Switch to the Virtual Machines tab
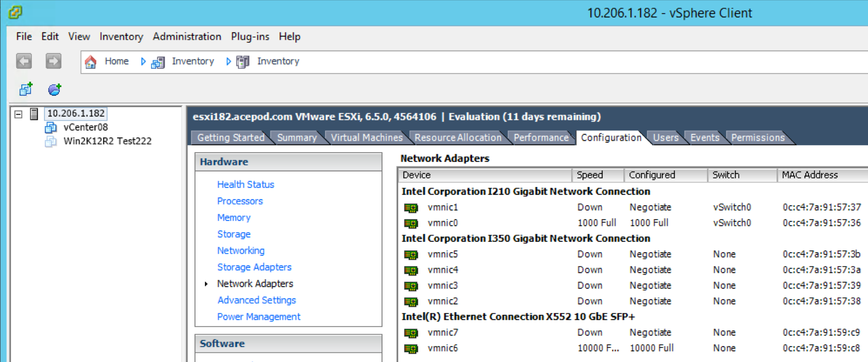Image resolution: width=868 pixels, height=362 pixels. pos(366,137)
